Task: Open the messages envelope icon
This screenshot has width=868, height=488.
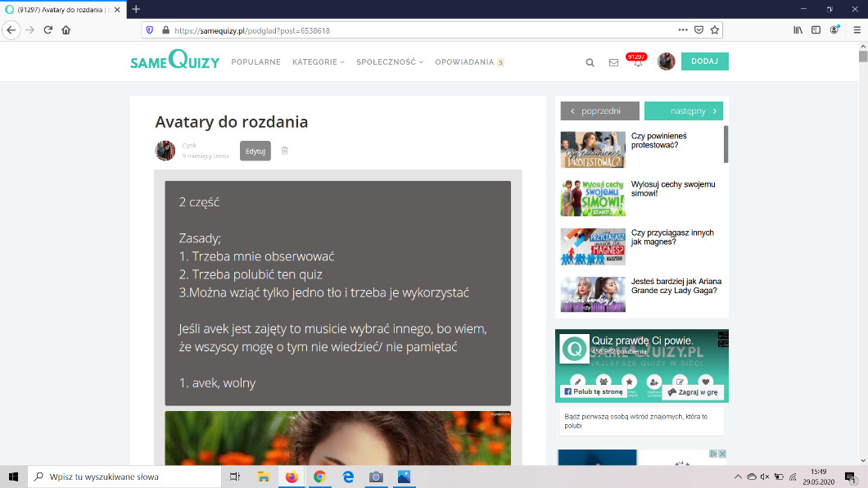Action: click(613, 62)
